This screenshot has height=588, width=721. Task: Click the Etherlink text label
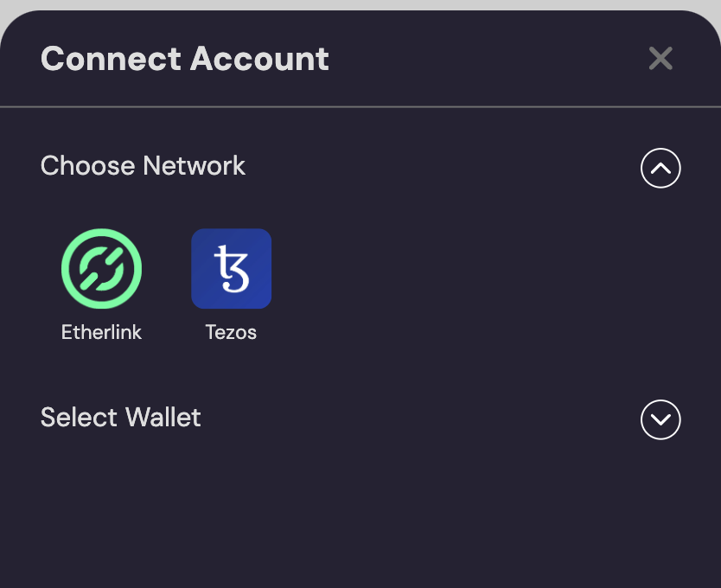[101, 332]
